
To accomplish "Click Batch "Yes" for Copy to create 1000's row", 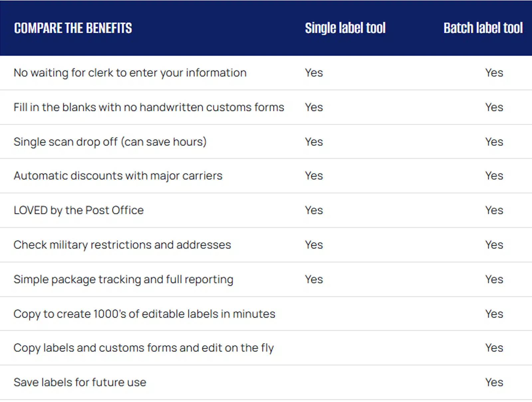I will [494, 314].
